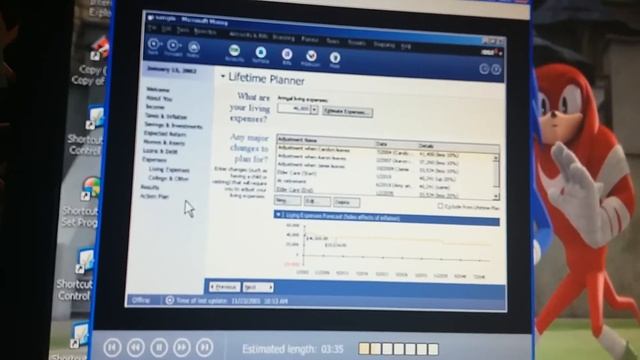Select Loans & Debt in sidebar
Image resolution: width=640 pixels, height=360 pixels.
click(x=160, y=151)
